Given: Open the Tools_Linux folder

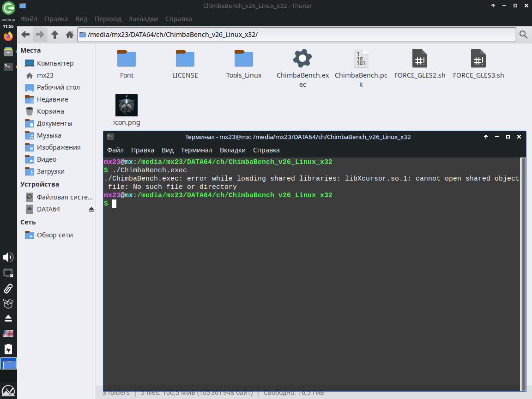Looking at the screenshot, I should (244, 59).
